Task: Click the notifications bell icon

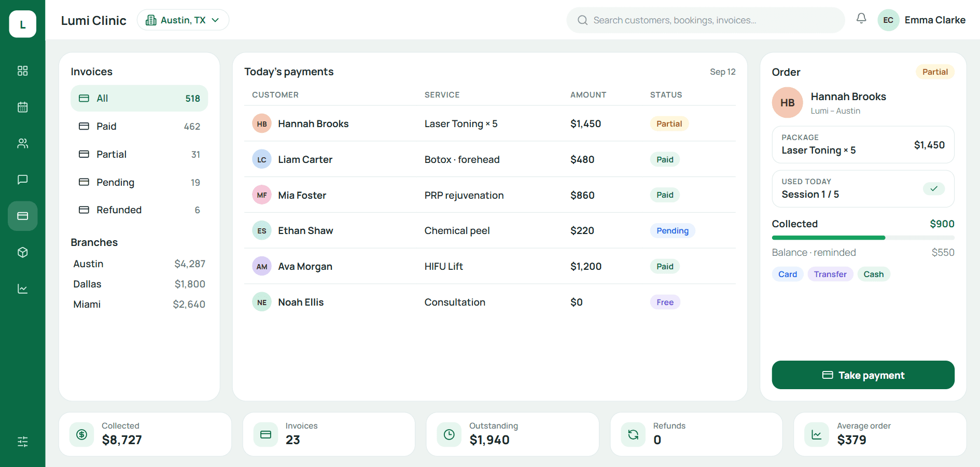Action: pos(861,19)
